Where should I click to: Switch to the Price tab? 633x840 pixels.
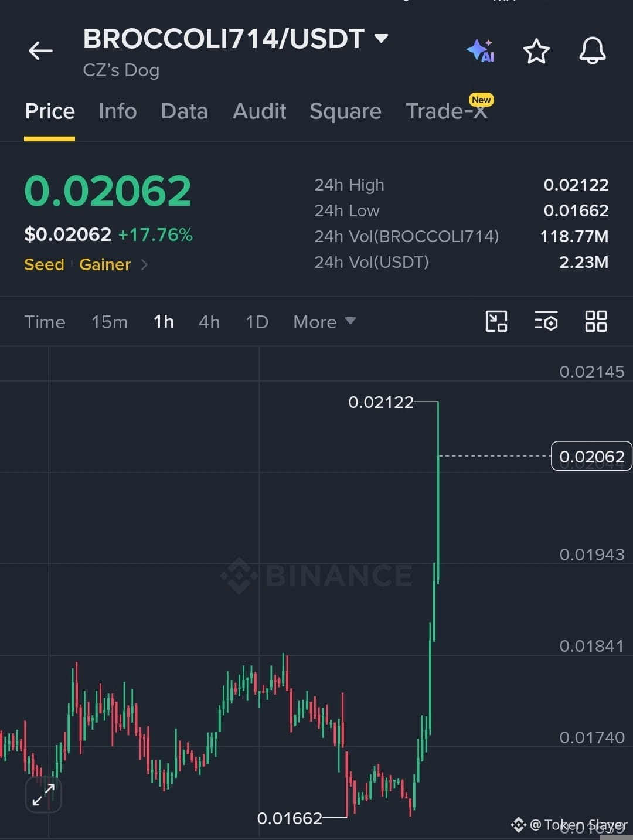click(x=50, y=111)
